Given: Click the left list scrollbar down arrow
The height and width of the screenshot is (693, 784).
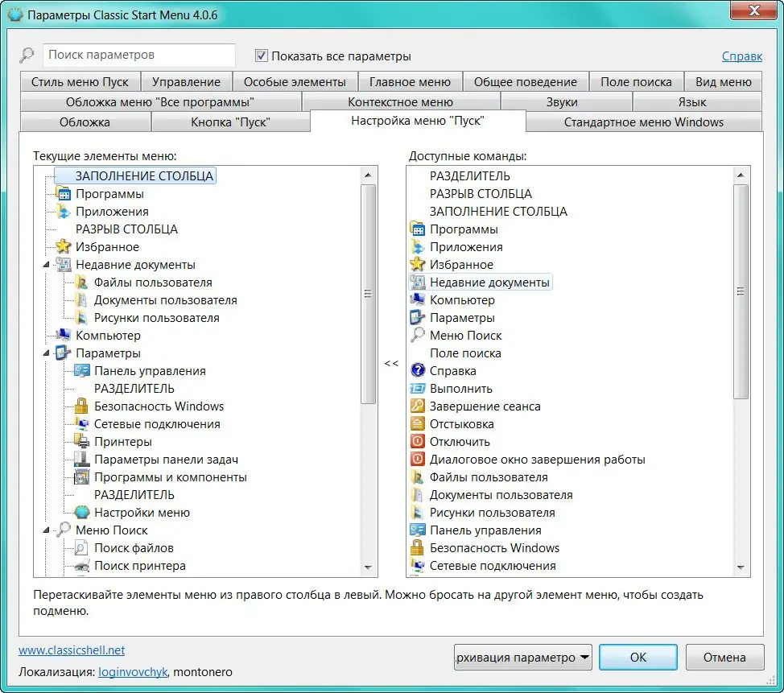Looking at the screenshot, I should click(x=368, y=567).
